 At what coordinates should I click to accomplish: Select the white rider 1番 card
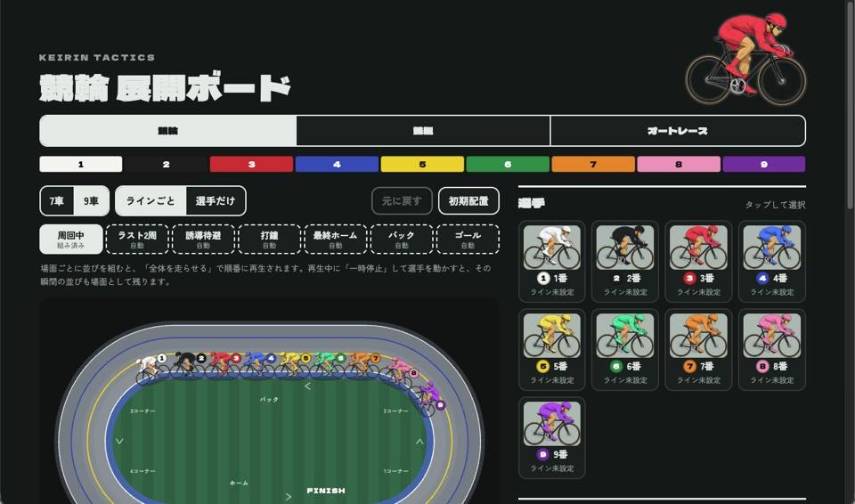tap(551, 261)
